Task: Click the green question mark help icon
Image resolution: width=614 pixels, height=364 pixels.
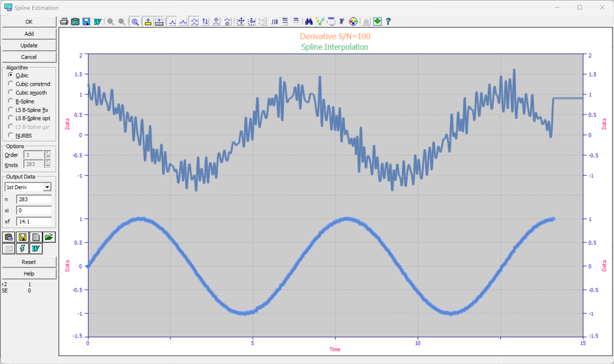Action: pos(389,21)
